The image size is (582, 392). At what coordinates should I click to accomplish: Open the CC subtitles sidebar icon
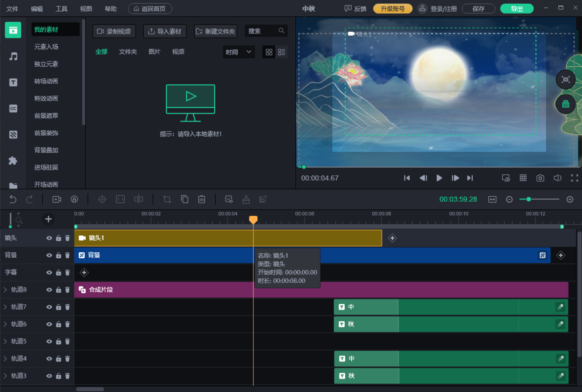click(13, 108)
